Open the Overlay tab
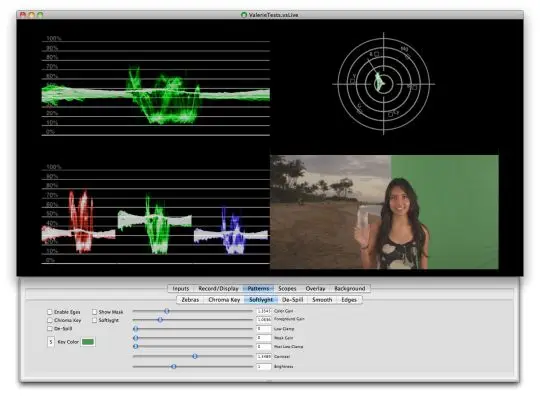Image resolution: width=540 pixels, height=399 pixels. (315, 288)
